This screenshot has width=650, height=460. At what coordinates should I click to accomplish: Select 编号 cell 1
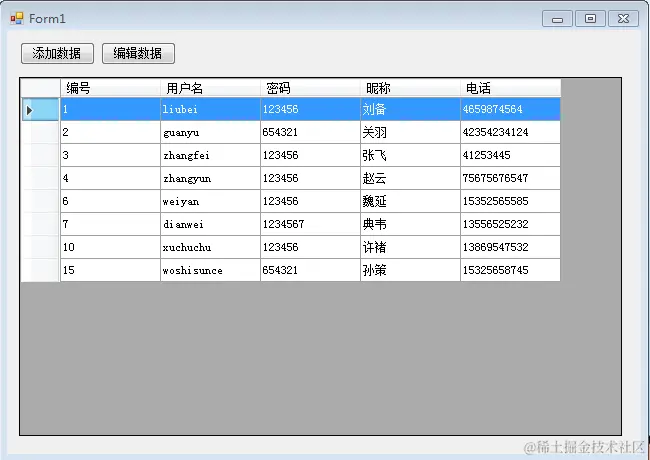pyautogui.click(x=110, y=109)
